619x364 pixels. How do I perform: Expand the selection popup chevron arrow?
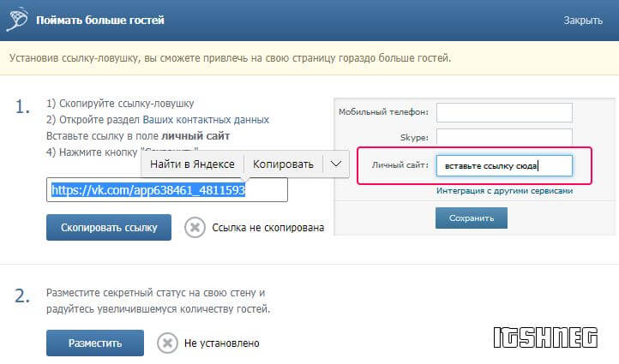tap(336, 164)
